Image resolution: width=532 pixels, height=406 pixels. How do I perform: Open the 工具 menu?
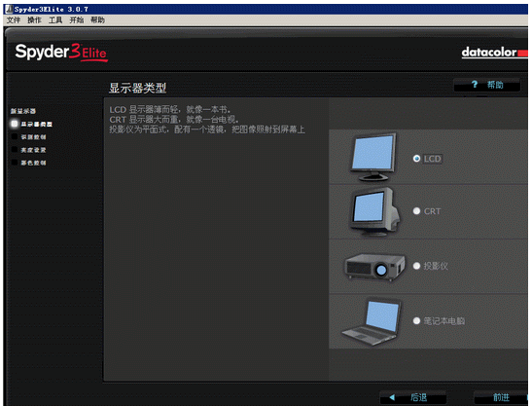click(55, 20)
